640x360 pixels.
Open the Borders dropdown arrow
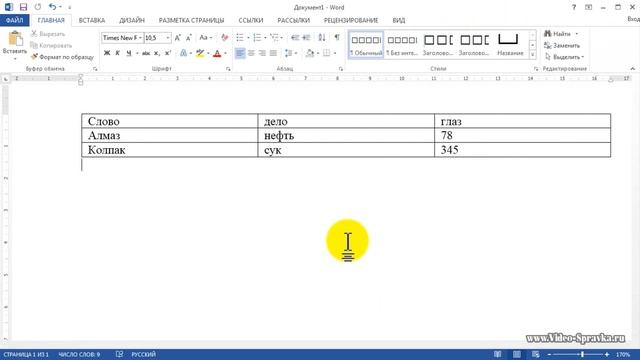click(335, 53)
